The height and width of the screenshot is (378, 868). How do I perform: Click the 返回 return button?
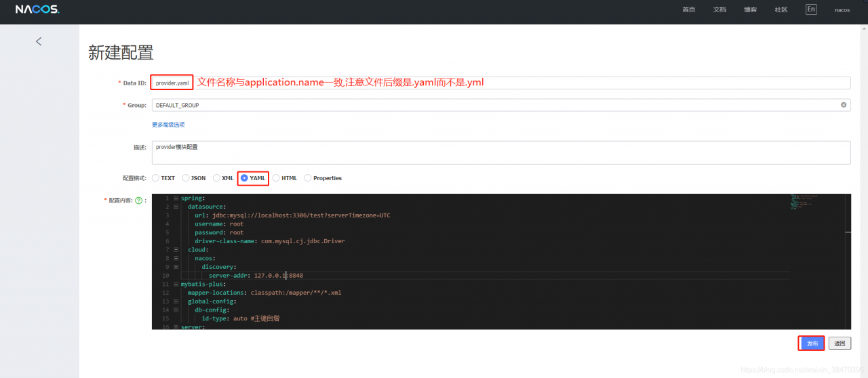840,343
